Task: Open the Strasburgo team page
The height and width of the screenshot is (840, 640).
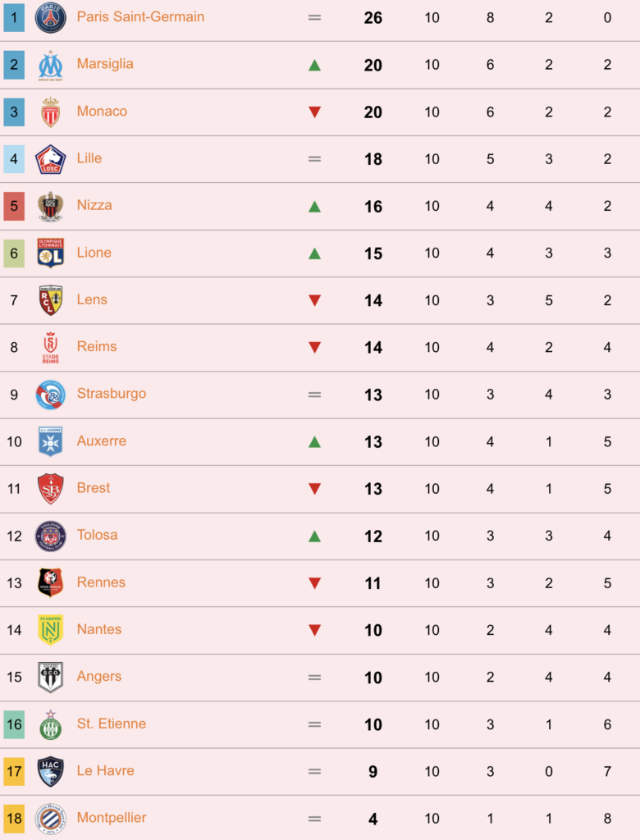Action: click(112, 394)
